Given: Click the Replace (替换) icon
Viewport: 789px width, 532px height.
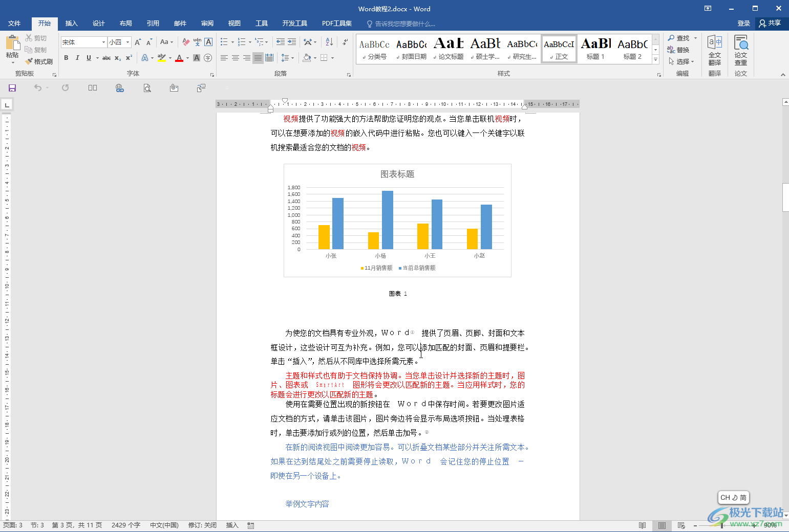Looking at the screenshot, I should point(671,50).
